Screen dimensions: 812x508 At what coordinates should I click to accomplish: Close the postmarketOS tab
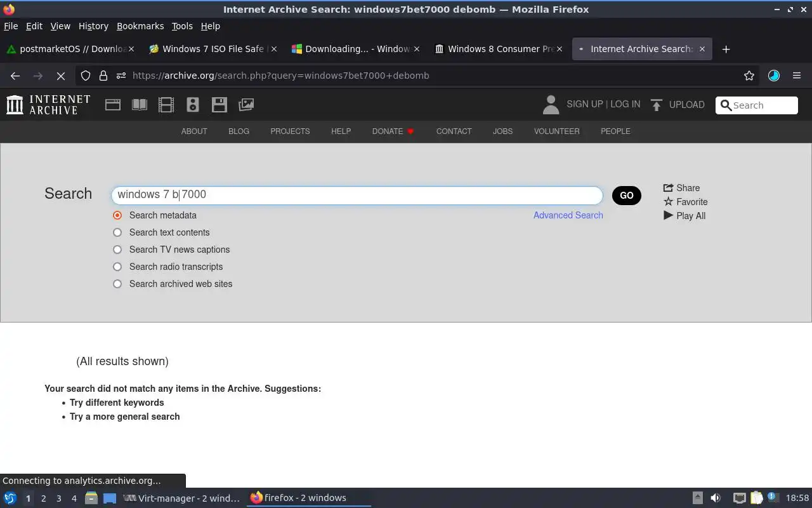click(131, 49)
